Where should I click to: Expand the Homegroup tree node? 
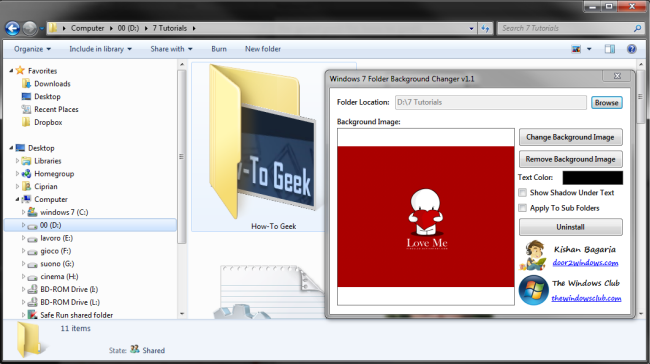pyautogui.click(x=17, y=174)
